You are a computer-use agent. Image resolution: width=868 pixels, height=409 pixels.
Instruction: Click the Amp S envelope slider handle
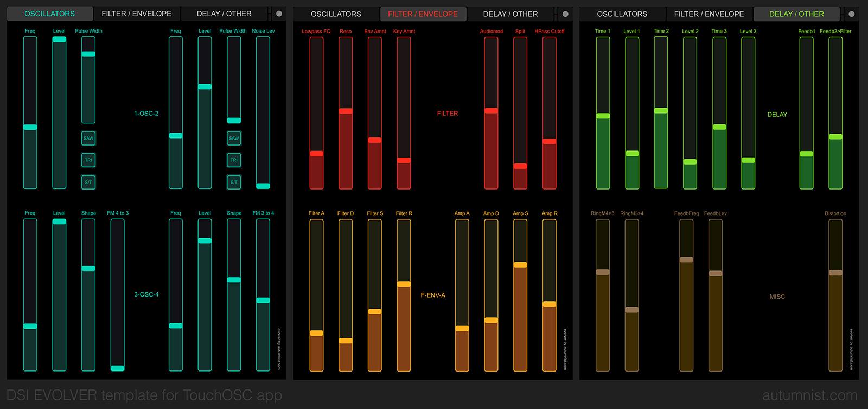[x=520, y=265]
